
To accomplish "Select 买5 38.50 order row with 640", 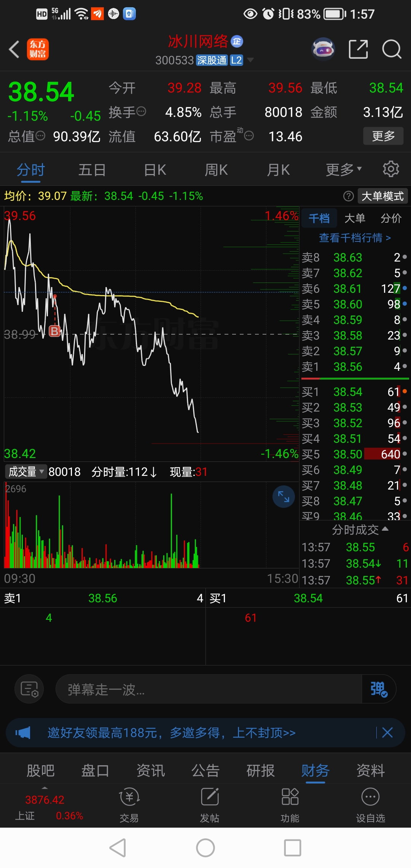I will 354,454.
